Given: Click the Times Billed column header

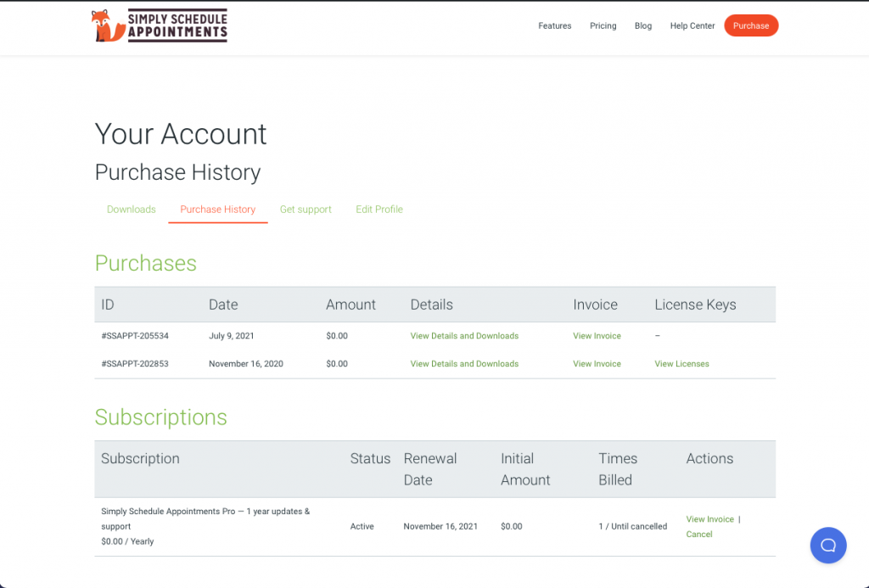Looking at the screenshot, I should pyautogui.click(x=618, y=469).
